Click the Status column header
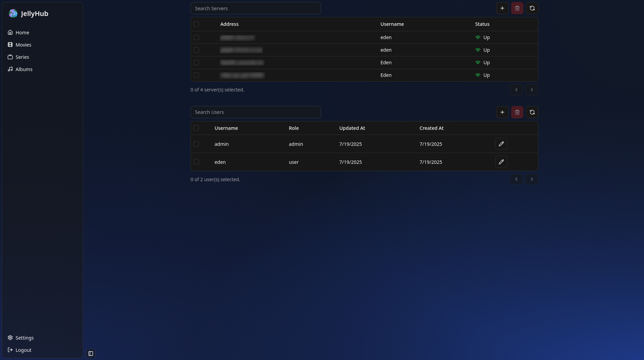Image resolution: width=644 pixels, height=360 pixels. tap(482, 24)
